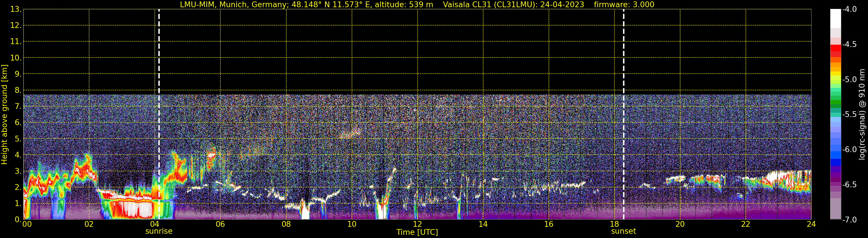Click the 10 time axis tick label

pyautogui.click(x=352, y=224)
